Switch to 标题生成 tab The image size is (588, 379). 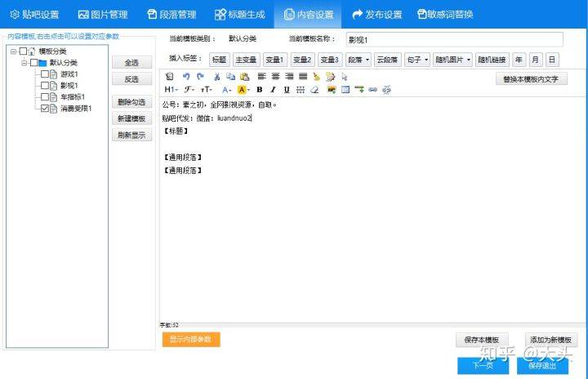(x=240, y=14)
